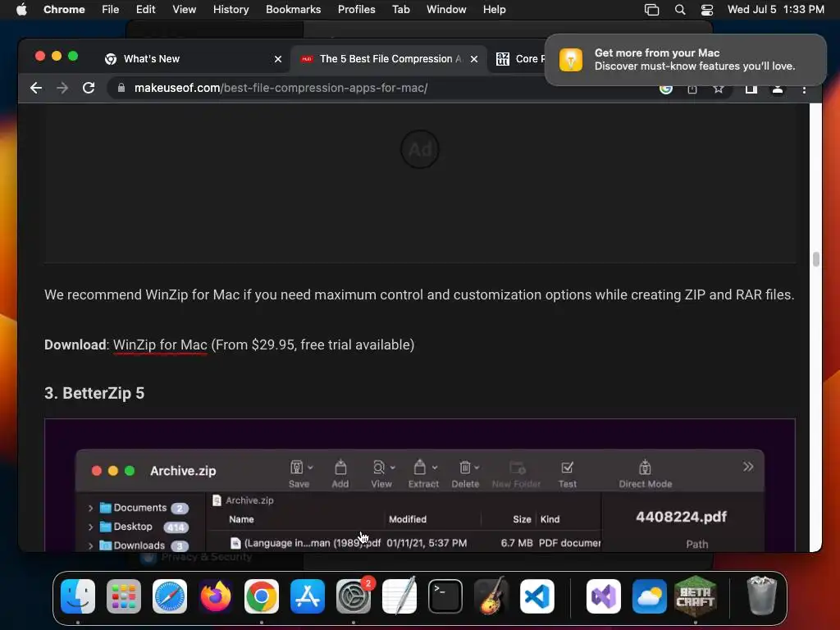Toggle Chrome side panel icon
840x630 pixels.
(751, 89)
